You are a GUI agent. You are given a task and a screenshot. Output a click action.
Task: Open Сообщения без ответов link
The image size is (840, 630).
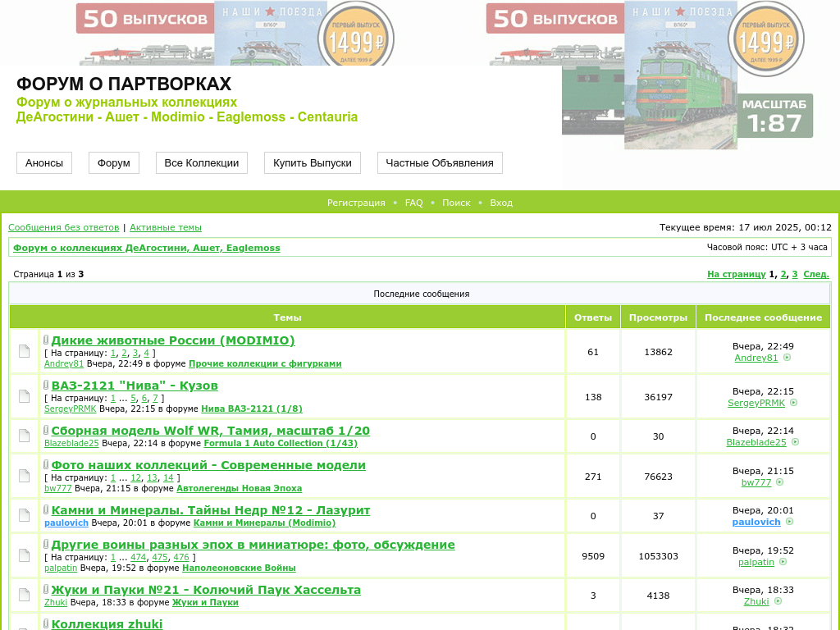[64, 227]
